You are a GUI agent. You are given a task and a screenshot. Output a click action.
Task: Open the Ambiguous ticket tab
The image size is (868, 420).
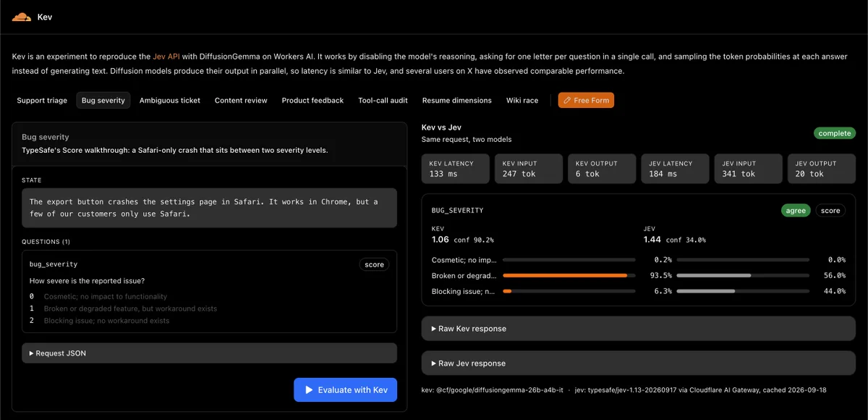point(170,101)
